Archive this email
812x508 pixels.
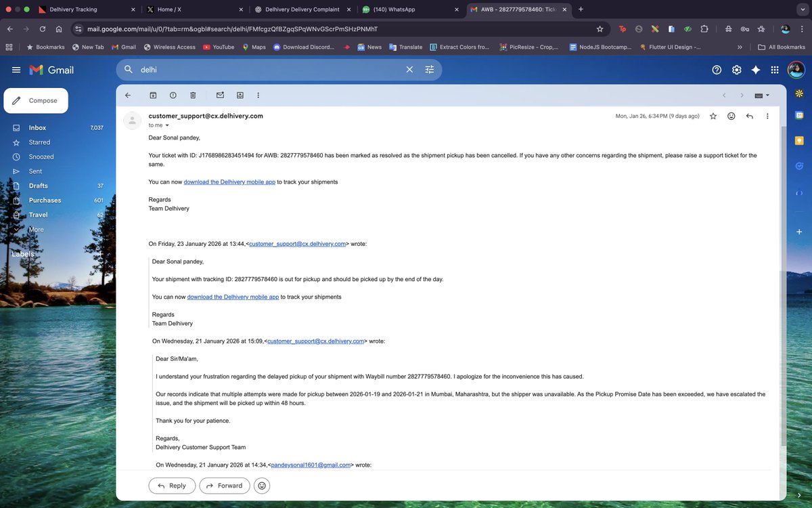tap(153, 96)
